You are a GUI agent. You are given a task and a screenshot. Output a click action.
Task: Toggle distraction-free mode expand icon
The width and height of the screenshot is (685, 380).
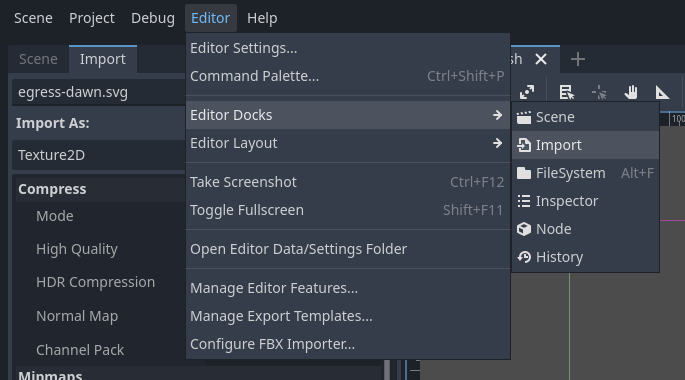point(527,92)
